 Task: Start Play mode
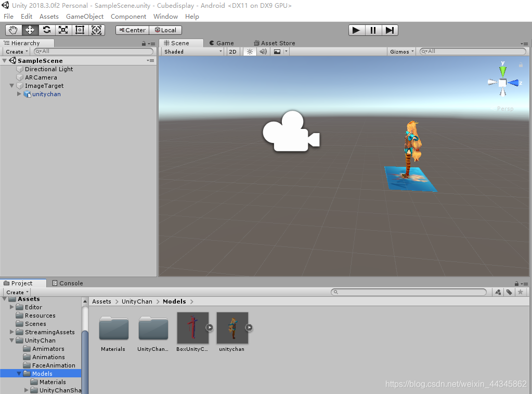click(357, 30)
